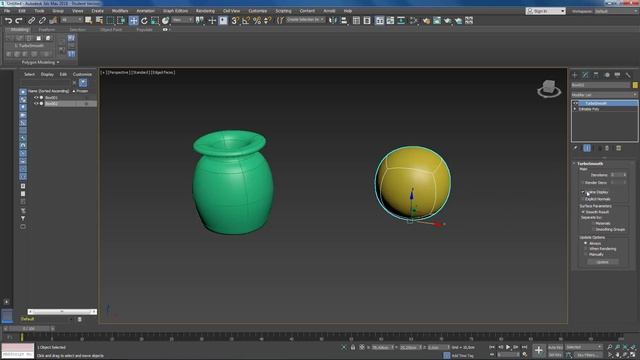The height and width of the screenshot is (360, 640).
Task: Choose the Rectangular Selection Region tool
Action: pos(110,20)
